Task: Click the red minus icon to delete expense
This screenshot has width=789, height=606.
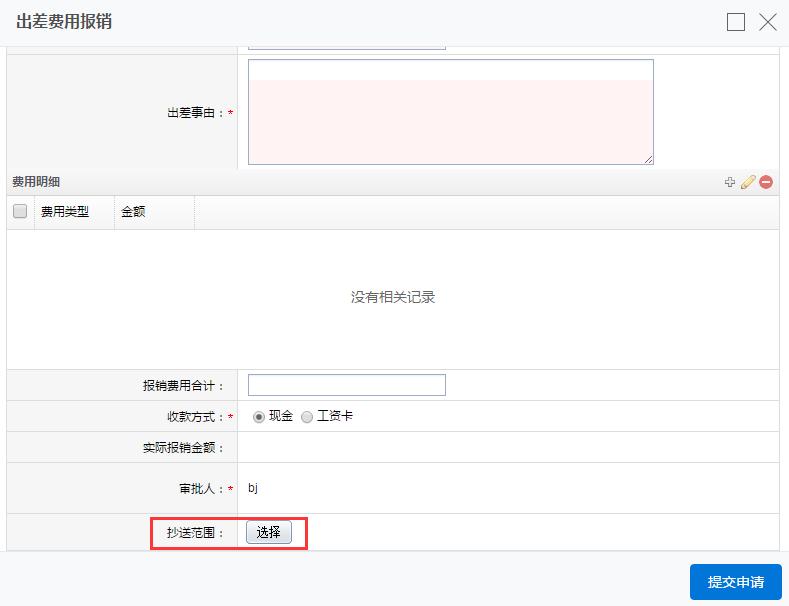Action: click(766, 182)
